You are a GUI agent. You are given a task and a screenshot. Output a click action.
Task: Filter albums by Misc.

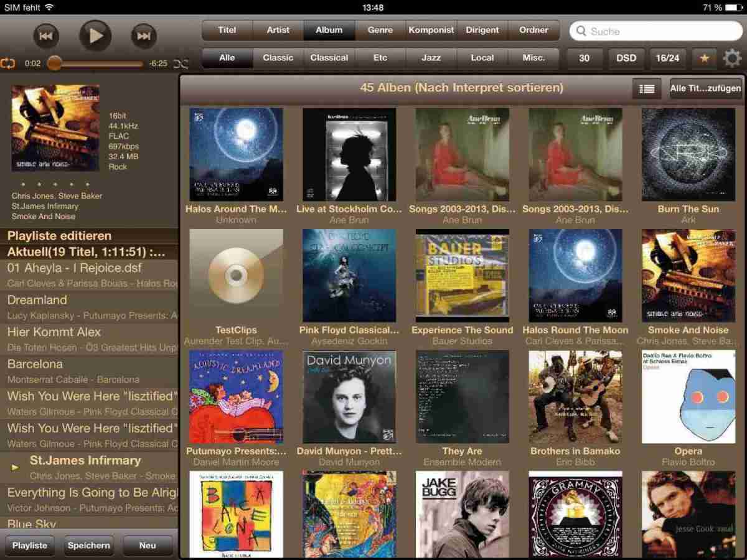(534, 58)
